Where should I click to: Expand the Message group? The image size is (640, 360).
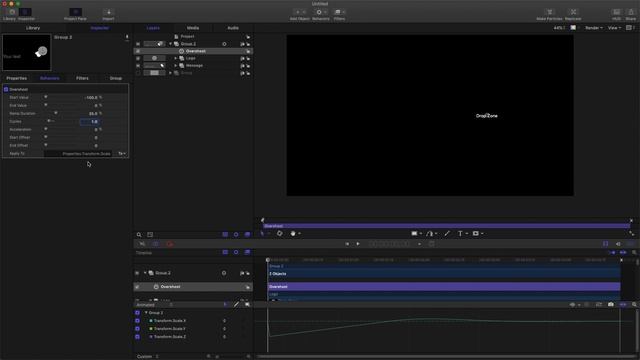176,66
